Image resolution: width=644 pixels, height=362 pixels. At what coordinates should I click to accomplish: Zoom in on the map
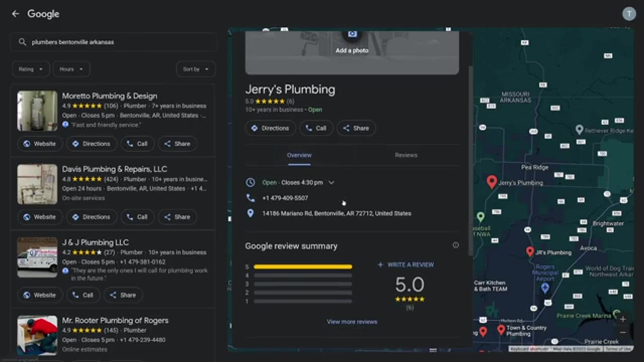[x=622, y=319]
